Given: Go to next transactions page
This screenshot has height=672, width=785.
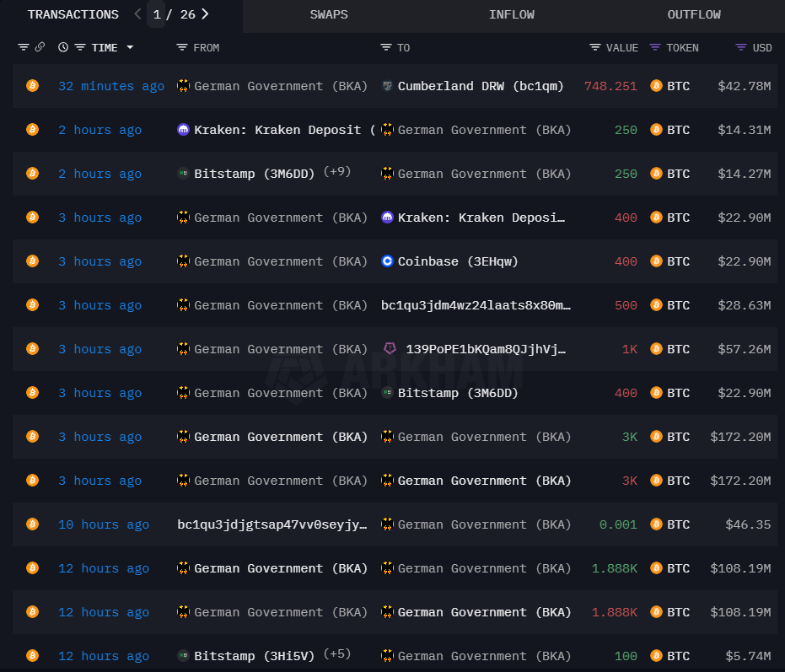Looking at the screenshot, I should coord(205,14).
